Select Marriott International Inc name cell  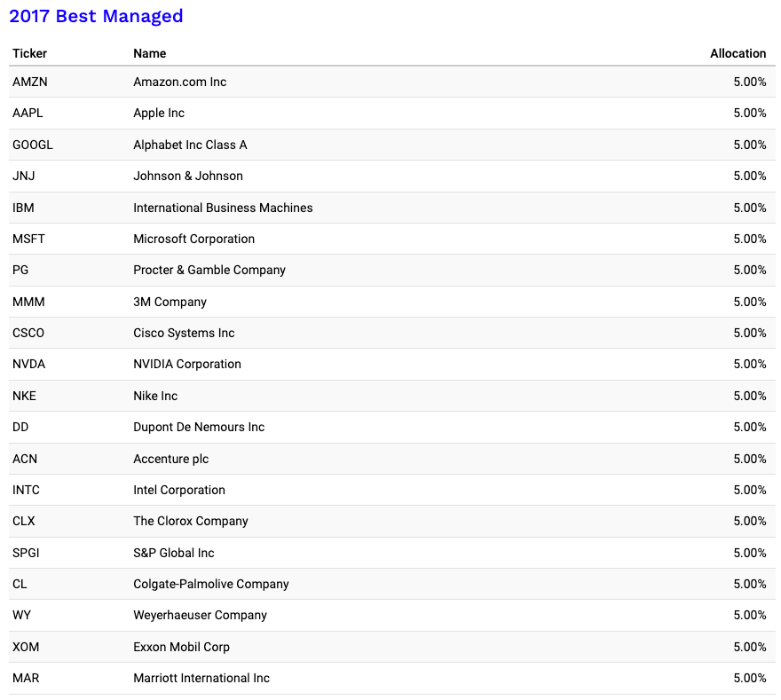[201, 678]
